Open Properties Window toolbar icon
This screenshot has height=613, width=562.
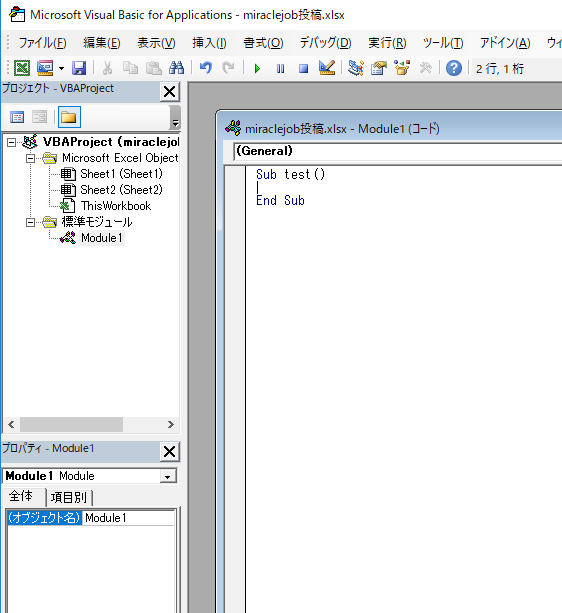pos(379,68)
